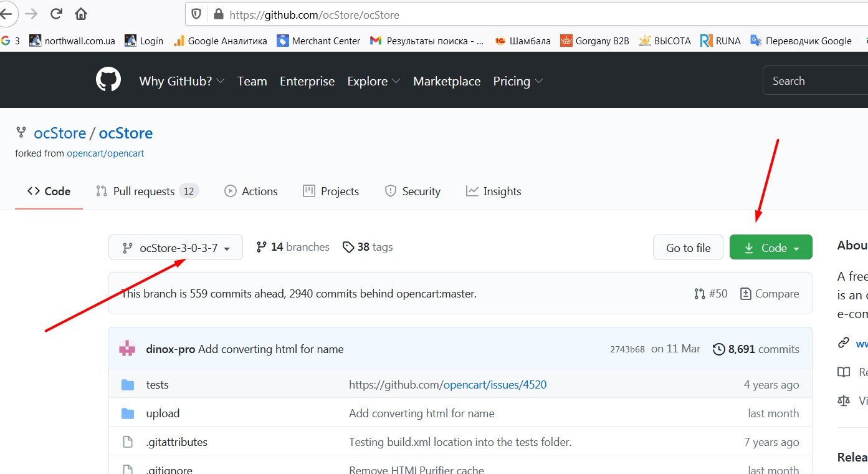Viewport: 868px width, 474px height.
Task: Open the Compare option
Action: pos(770,294)
